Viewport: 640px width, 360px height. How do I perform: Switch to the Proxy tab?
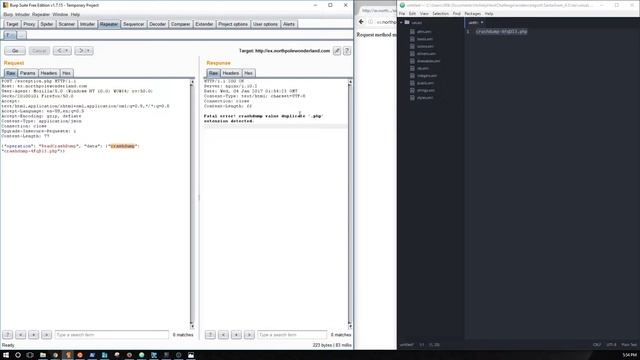pyautogui.click(x=29, y=24)
